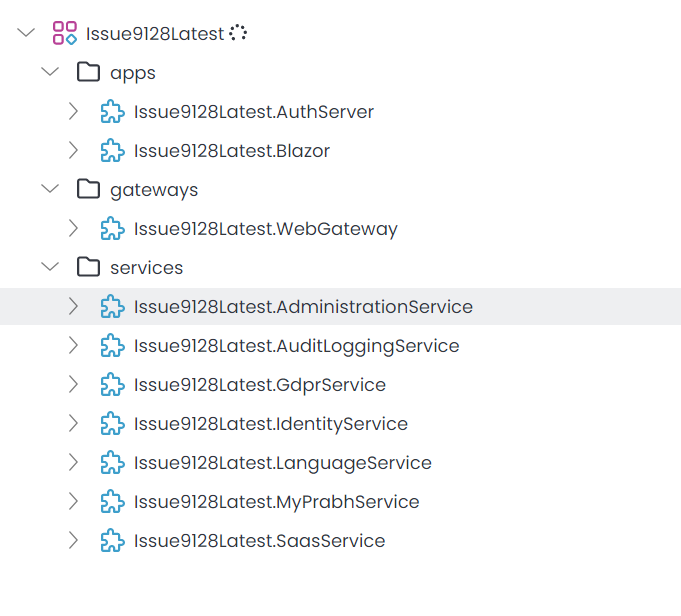Click the AdministrationService puzzle icon
The height and width of the screenshot is (616, 681).
click(113, 307)
